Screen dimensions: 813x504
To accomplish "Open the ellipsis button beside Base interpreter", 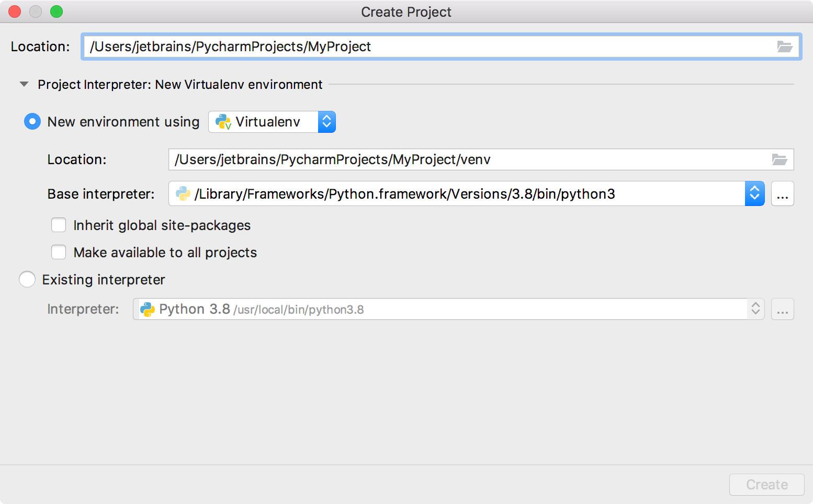I will click(x=782, y=193).
